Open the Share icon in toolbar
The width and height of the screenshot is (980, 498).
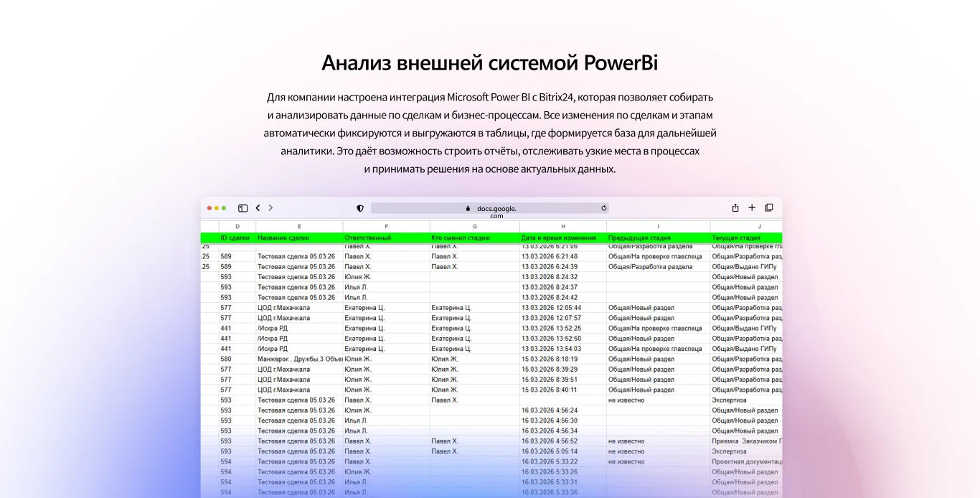pyautogui.click(x=735, y=208)
